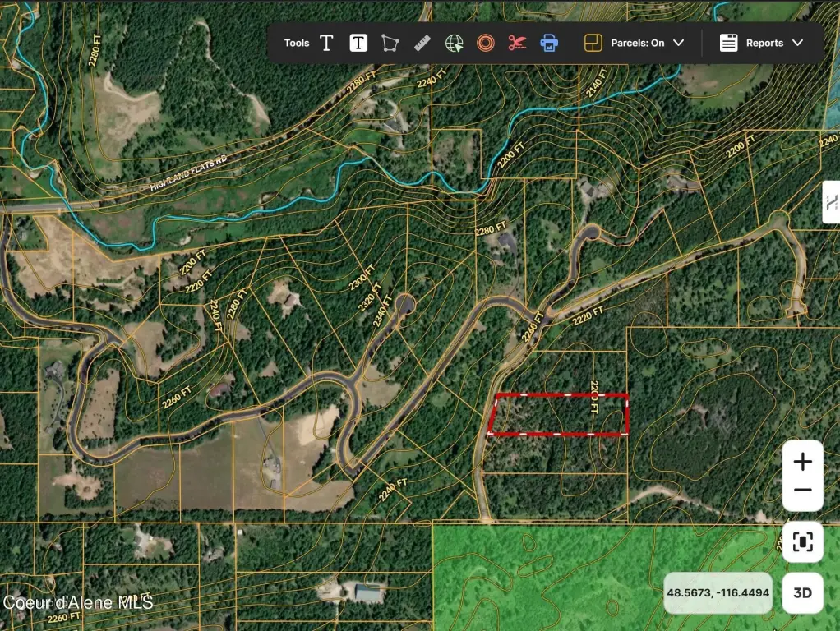This screenshot has width=840, height=631.
Task: Activate the polygon drawing tool
Action: coord(390,43)
